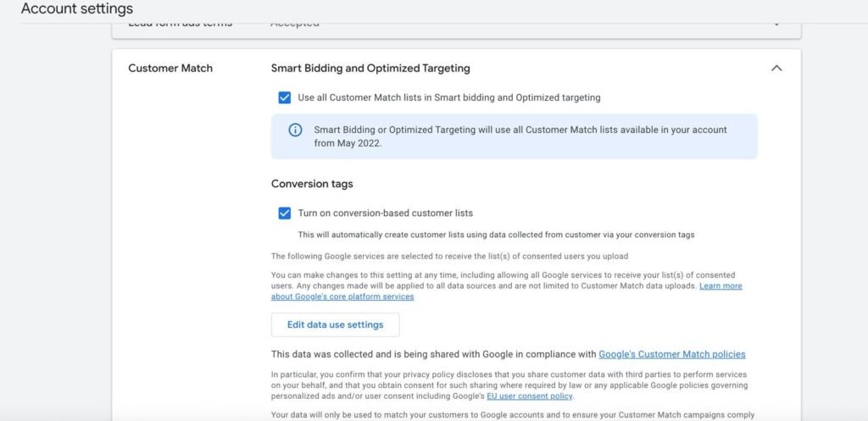Click the 'Use all Customer Match lists' label

click(x=449, y=97)
